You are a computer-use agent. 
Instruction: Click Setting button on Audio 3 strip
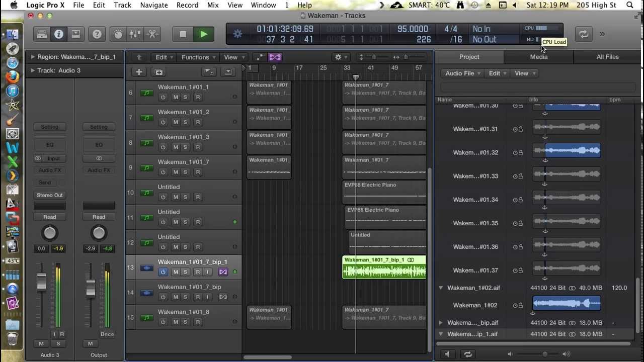(x=50, y=127)
